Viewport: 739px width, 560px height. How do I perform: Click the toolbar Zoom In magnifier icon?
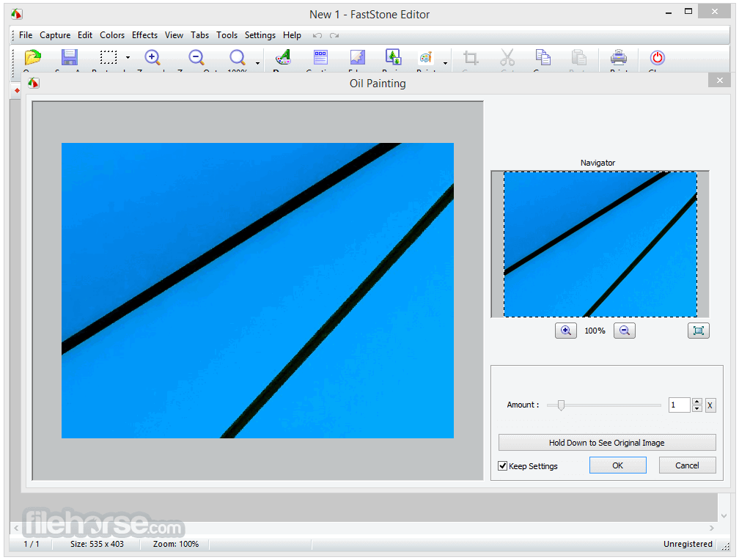[152, 58]
